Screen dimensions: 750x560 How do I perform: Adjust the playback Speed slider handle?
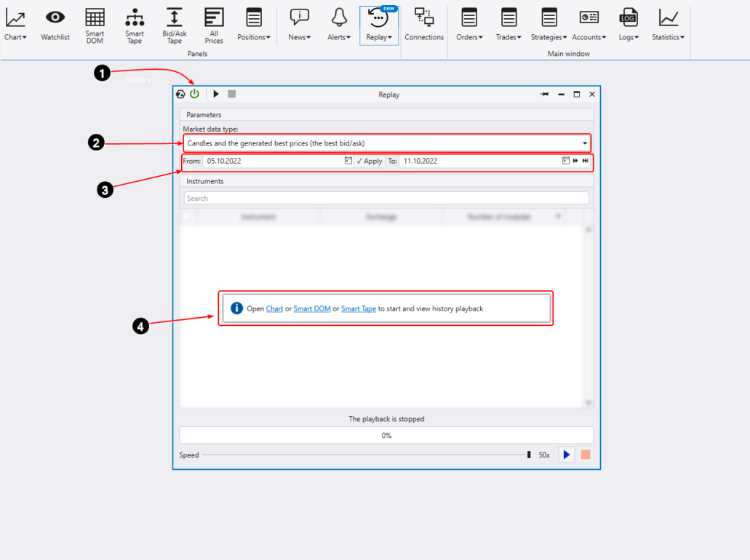coord(529,455)
